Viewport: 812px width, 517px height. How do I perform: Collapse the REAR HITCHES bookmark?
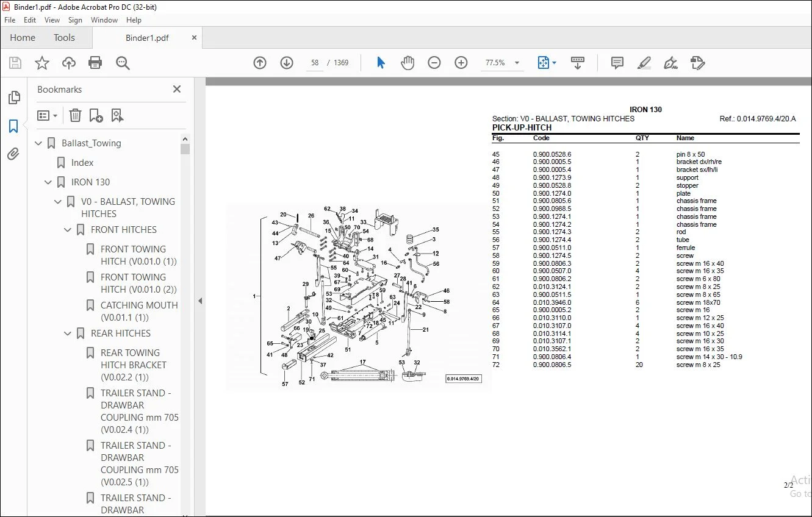(x=68, y=333)
